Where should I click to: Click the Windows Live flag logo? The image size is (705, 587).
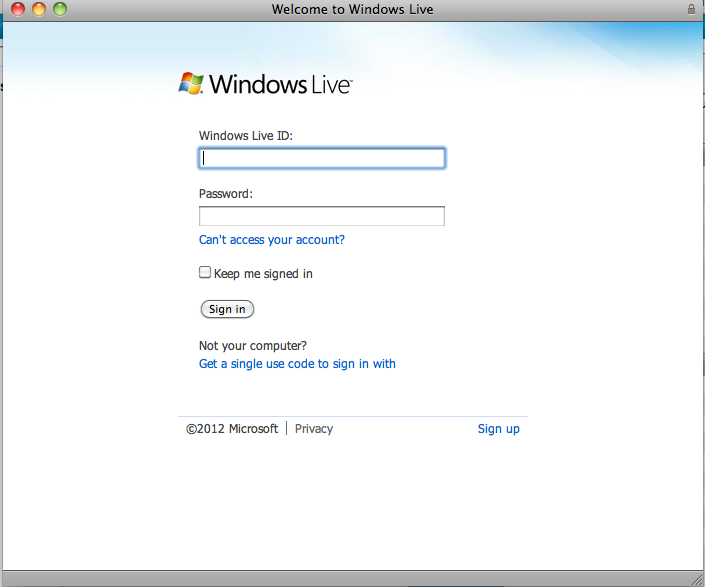point(191,84)
